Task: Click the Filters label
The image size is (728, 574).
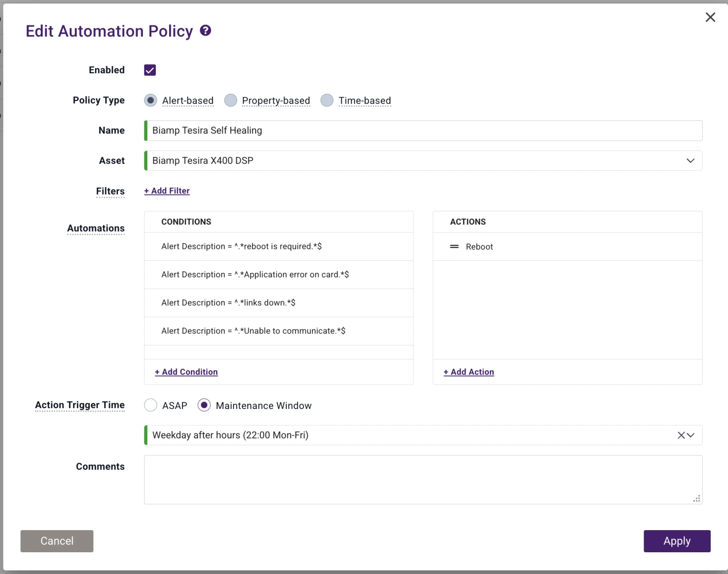Action: tap(111, 191)
